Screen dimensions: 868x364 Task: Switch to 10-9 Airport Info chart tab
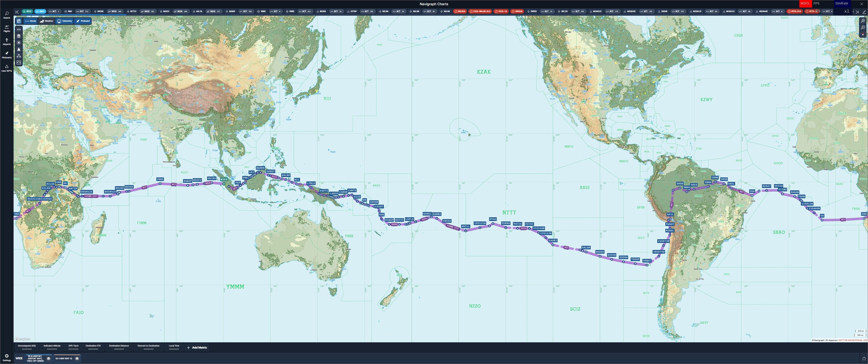[35, 359]
